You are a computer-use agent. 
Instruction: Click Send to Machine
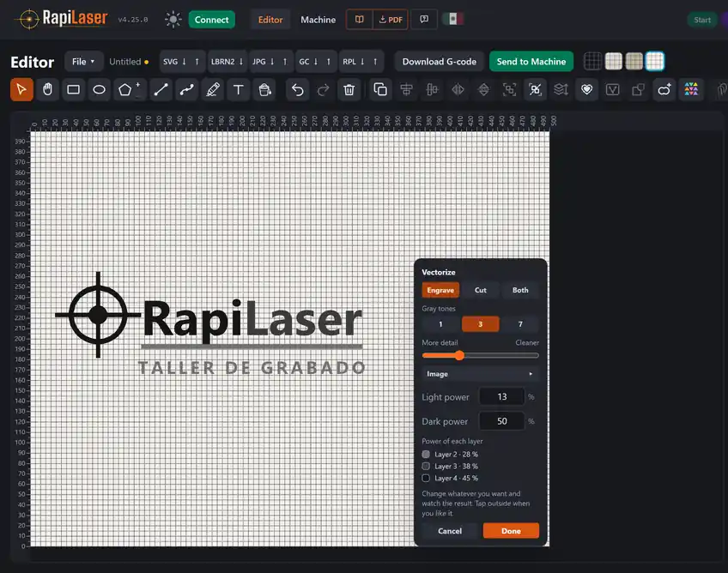[x=531, y=61]
